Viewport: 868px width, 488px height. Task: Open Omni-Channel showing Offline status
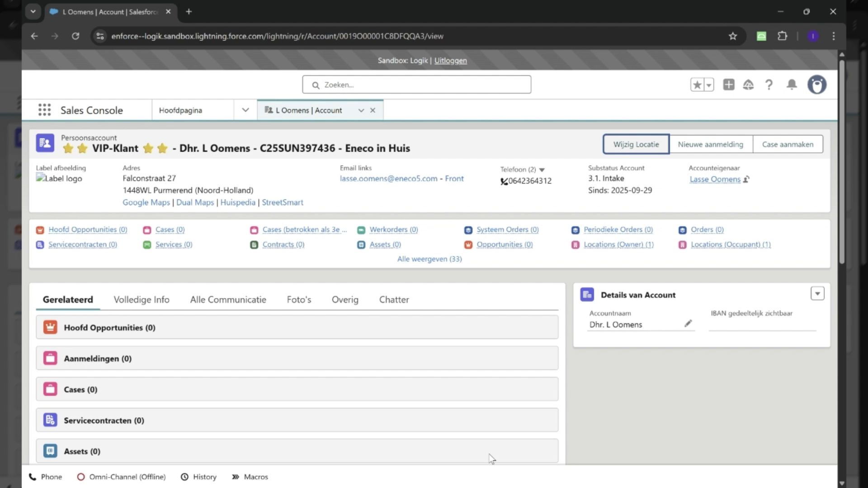tap(121, 476)
